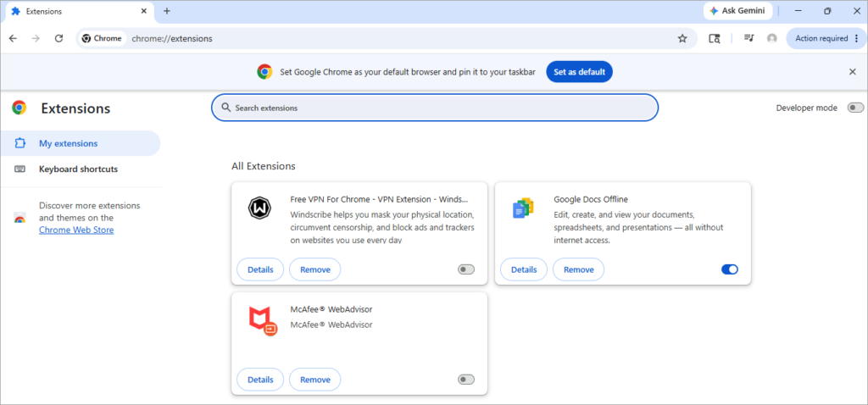Image resolution: width=868 pixels, height=405 pixels.
Task: Click the Google Docs Offline title text
Action: click(x=591, y=199)
